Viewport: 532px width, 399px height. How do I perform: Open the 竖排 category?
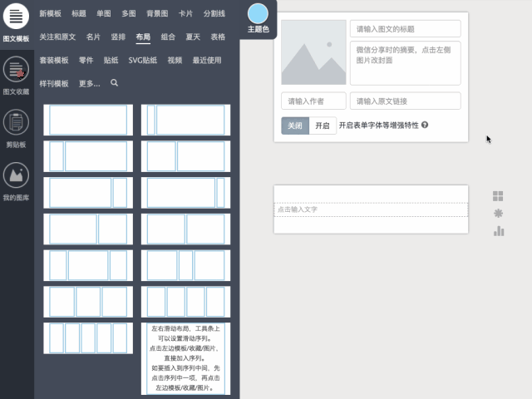tap(118, 37)
